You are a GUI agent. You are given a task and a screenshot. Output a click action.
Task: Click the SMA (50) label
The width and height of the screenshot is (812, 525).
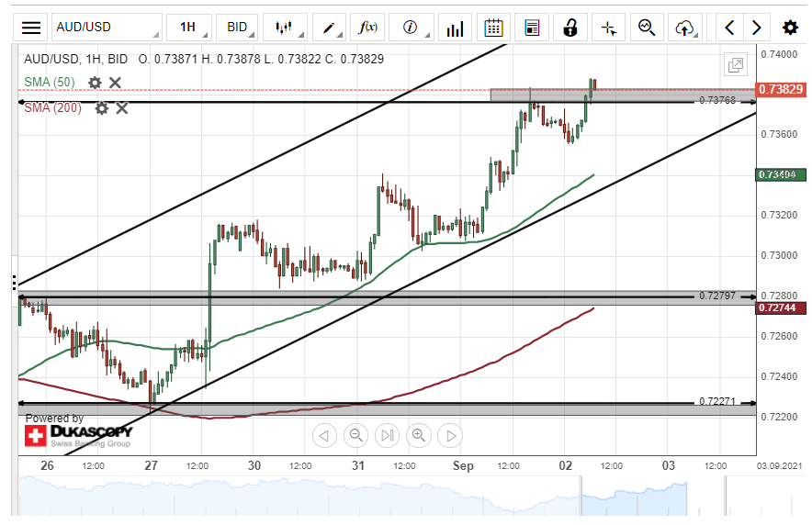click(x=50, y=83)
